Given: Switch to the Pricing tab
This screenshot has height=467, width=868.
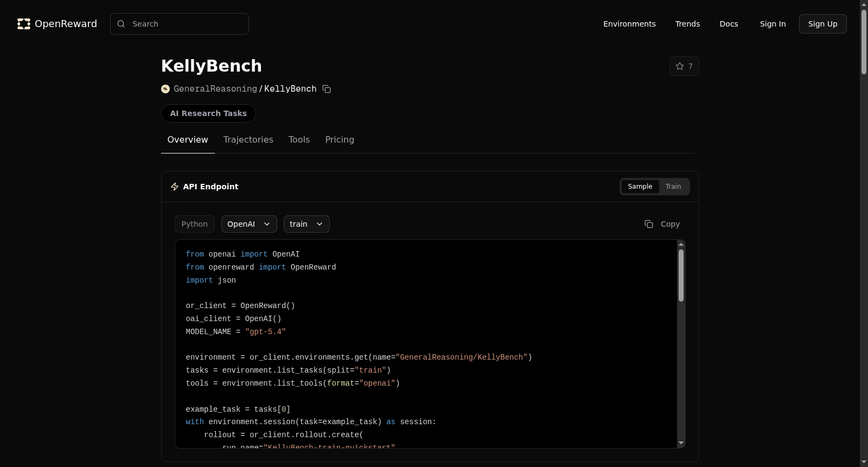Looking at the screenshot, I should 340,140.
